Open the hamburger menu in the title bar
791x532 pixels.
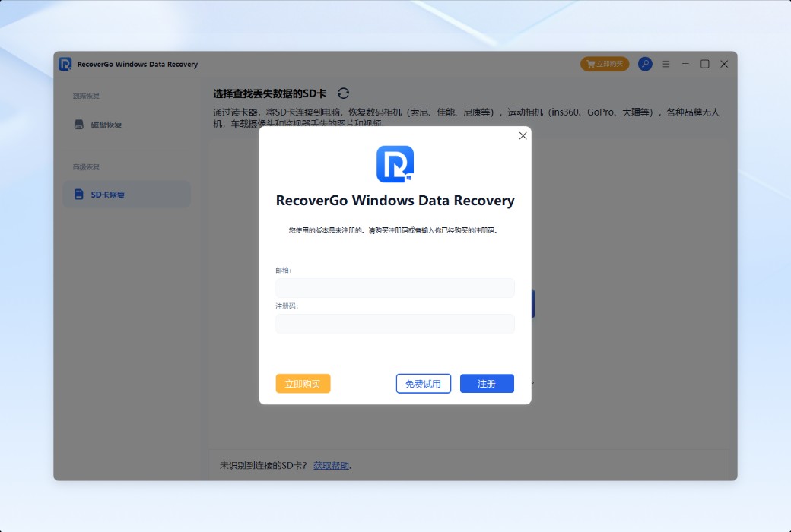tap(666, 64)
